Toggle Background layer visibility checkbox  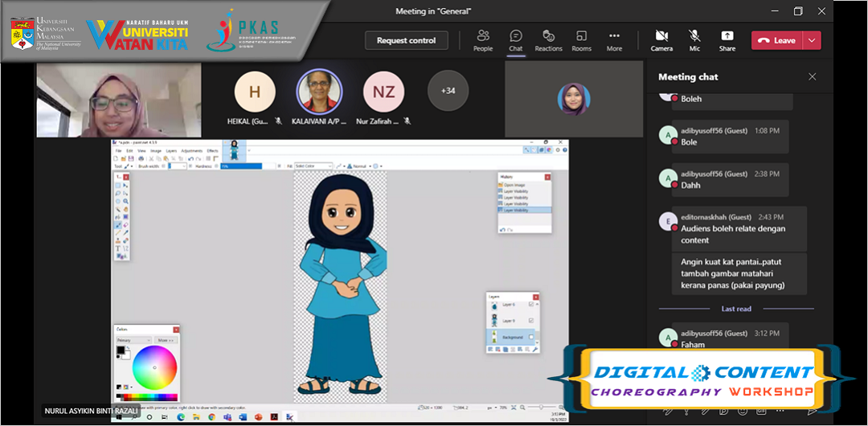[531, 337]
